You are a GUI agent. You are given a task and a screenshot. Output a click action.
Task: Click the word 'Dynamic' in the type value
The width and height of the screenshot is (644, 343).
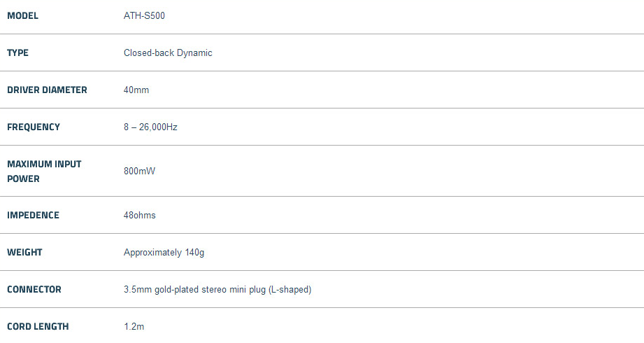194,52
